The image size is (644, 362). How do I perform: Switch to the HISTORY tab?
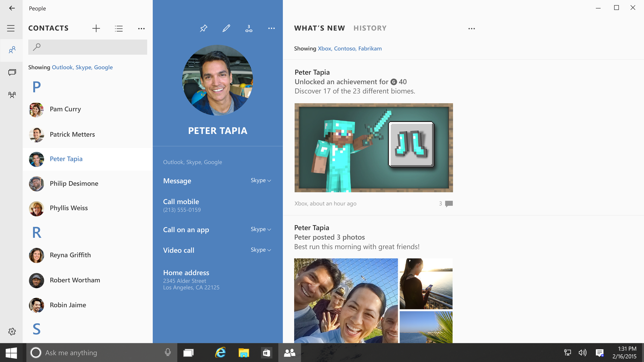[370, 28]
